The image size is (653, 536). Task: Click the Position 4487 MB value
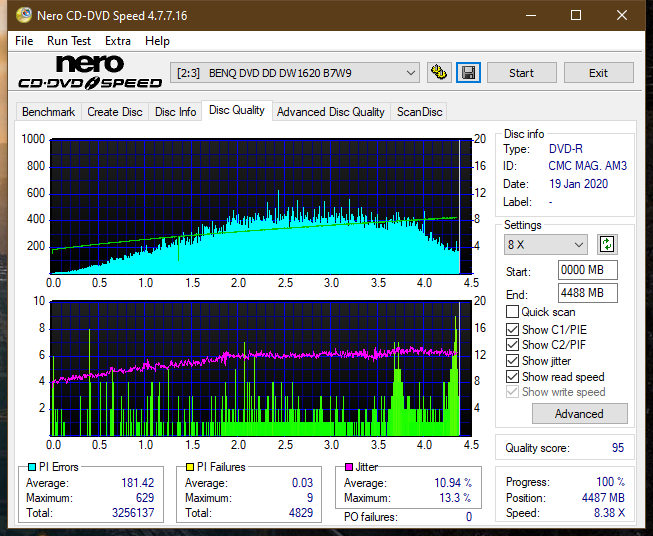click(x=603, y=498)
